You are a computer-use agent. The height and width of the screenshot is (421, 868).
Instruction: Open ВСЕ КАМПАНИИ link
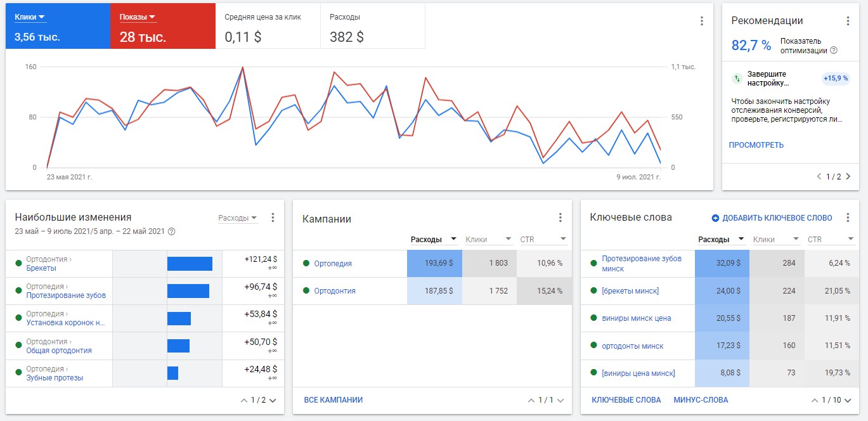click(333, 400)
